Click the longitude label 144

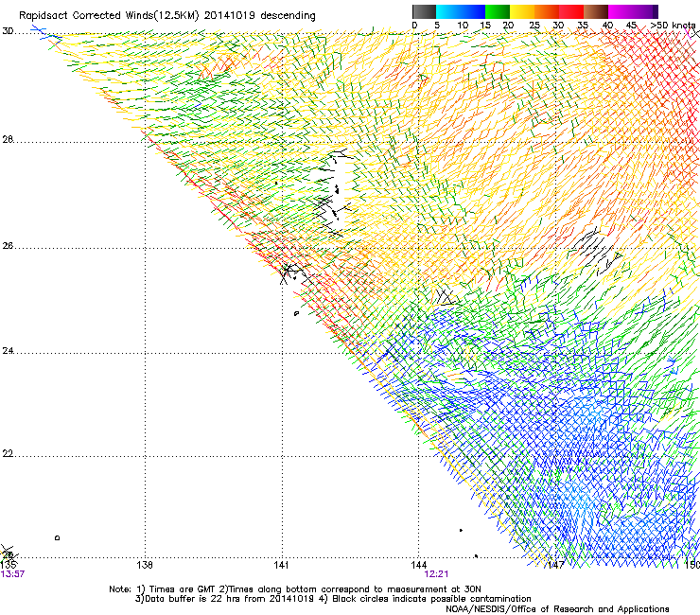click(419, 565)
